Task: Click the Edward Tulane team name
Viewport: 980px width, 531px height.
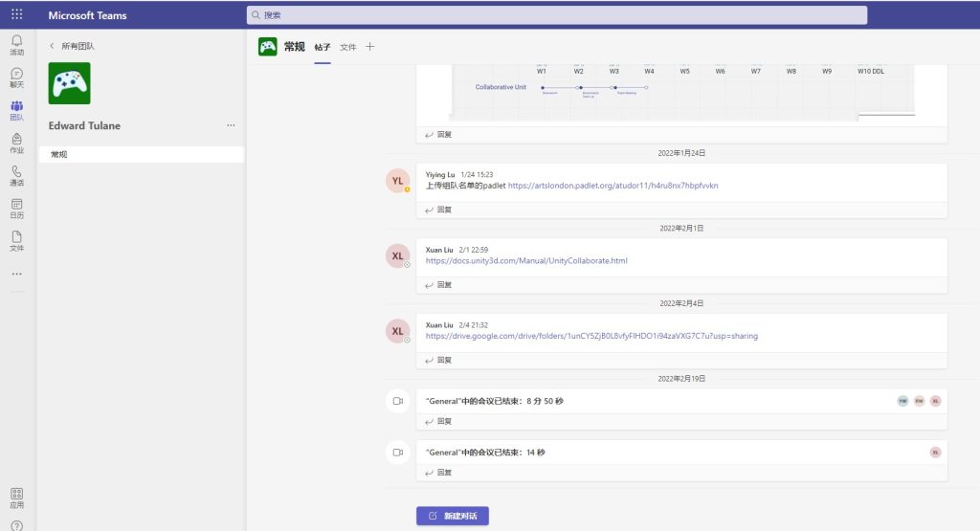Action: click(84, 125)
